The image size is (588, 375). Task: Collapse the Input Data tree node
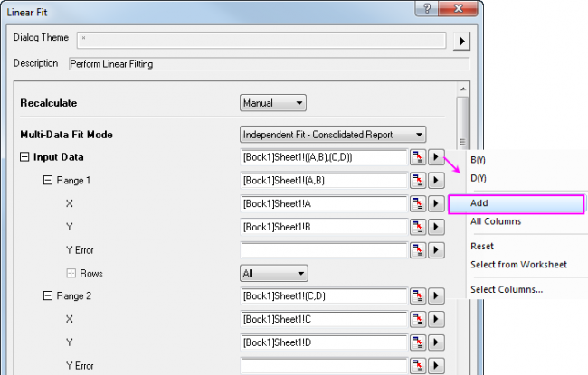click(24, 157)
